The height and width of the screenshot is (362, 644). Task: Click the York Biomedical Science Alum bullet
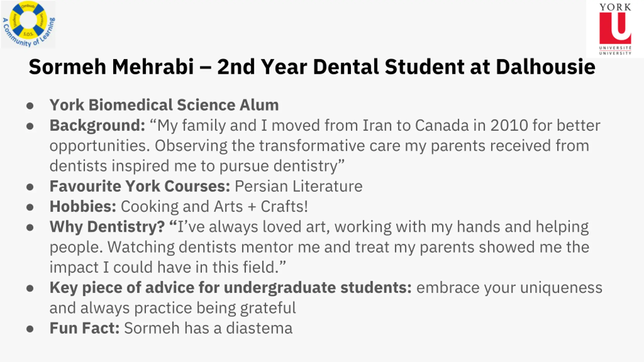164,105
